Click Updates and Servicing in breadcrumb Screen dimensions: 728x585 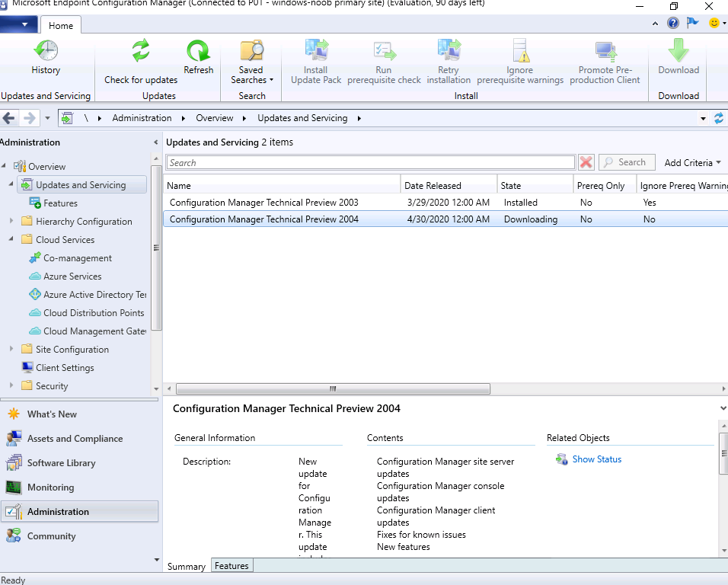(x=303, y=118)
